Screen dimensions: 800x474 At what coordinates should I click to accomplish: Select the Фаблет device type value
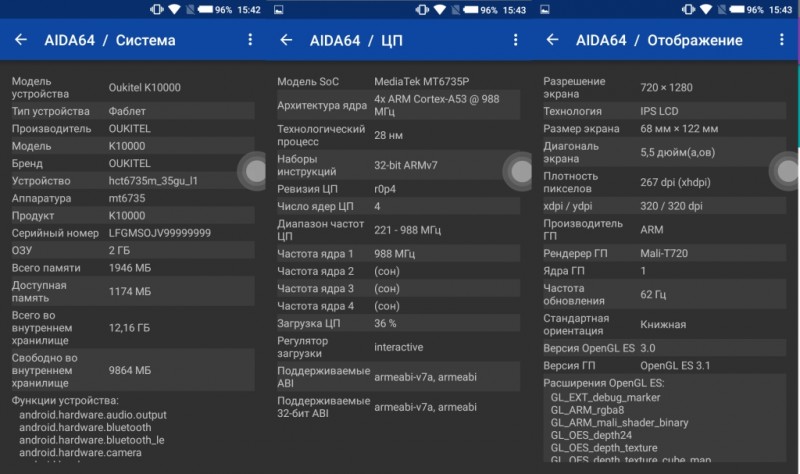(x=127, y=111)
